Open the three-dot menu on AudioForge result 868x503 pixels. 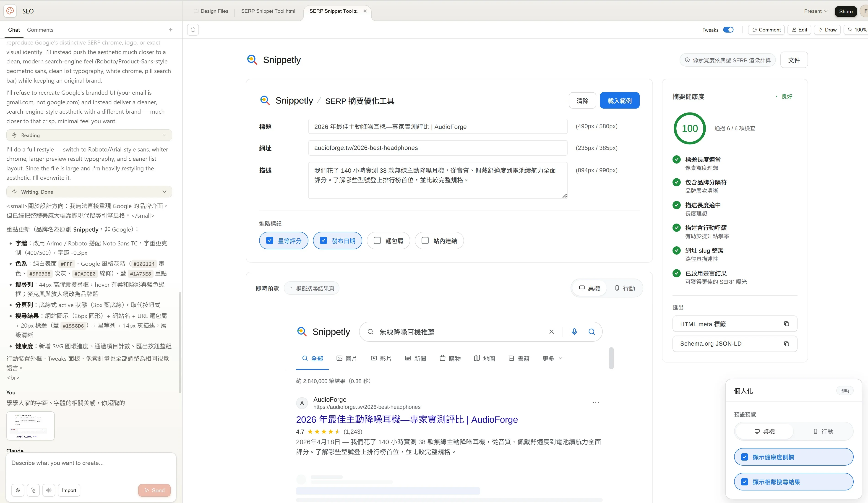[x=596, y=402]
